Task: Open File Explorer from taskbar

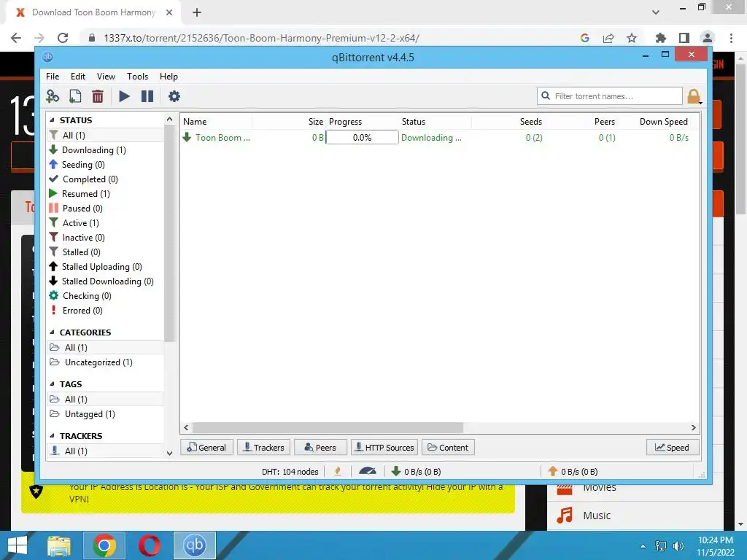Action: [x=60, y=545]
